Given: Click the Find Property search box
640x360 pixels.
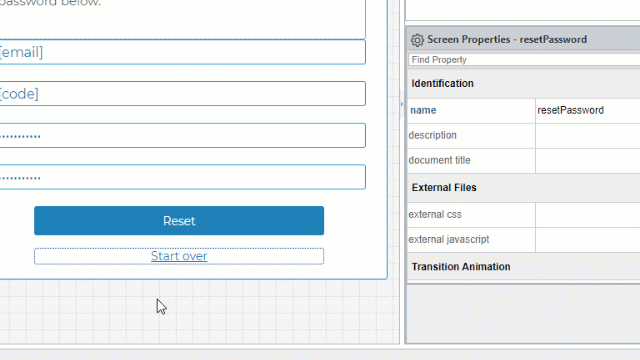Looking at the screenshot, I should [524, 60].
